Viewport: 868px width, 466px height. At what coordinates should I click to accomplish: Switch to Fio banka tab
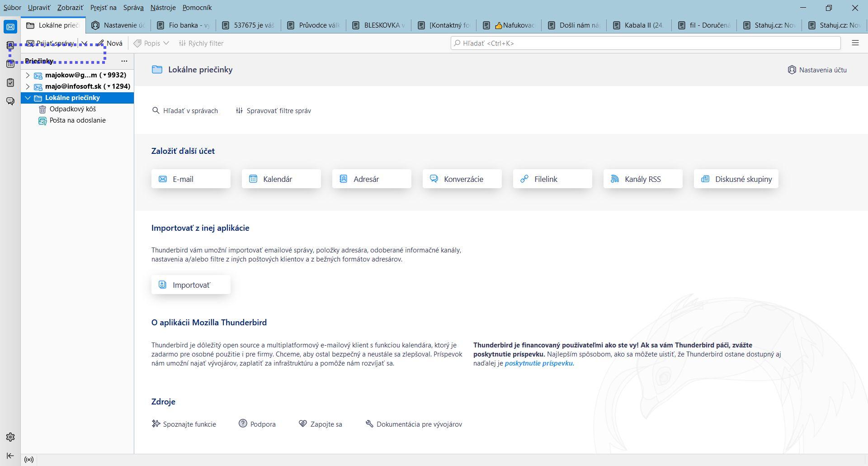click(x=184, y=25)
